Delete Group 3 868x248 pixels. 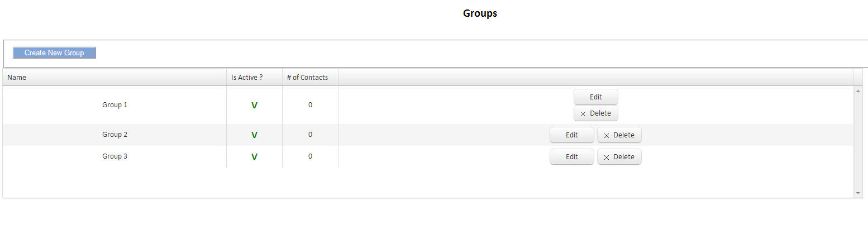click(x=619, y=157)
